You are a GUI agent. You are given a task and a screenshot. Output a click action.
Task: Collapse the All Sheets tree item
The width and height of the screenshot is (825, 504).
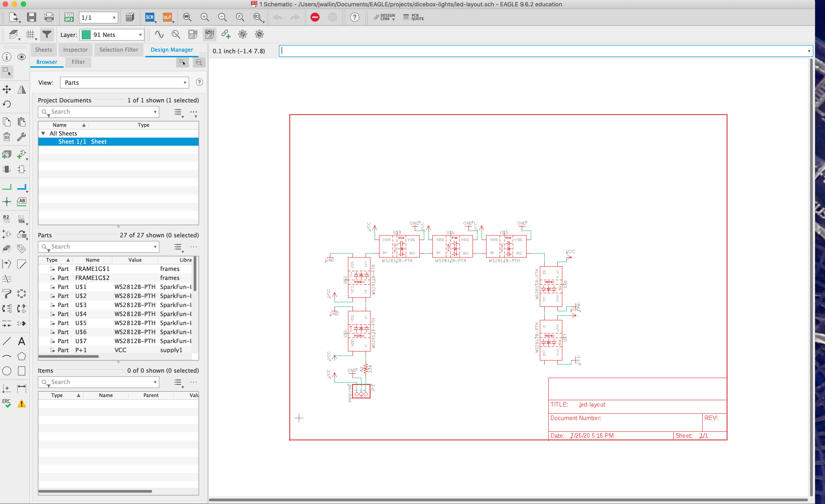pos(43,133)
